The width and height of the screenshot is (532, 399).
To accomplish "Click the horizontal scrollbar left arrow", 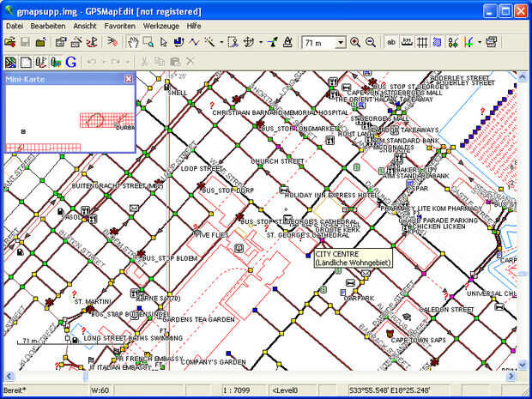I will click(x=9, y=376).
